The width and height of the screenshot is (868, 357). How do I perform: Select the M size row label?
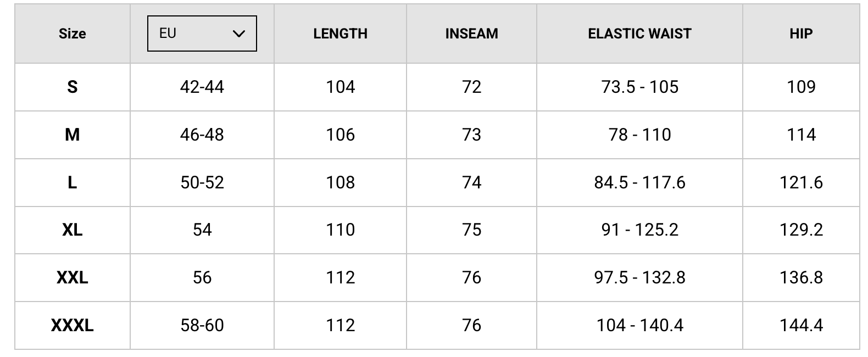[73, 135]
